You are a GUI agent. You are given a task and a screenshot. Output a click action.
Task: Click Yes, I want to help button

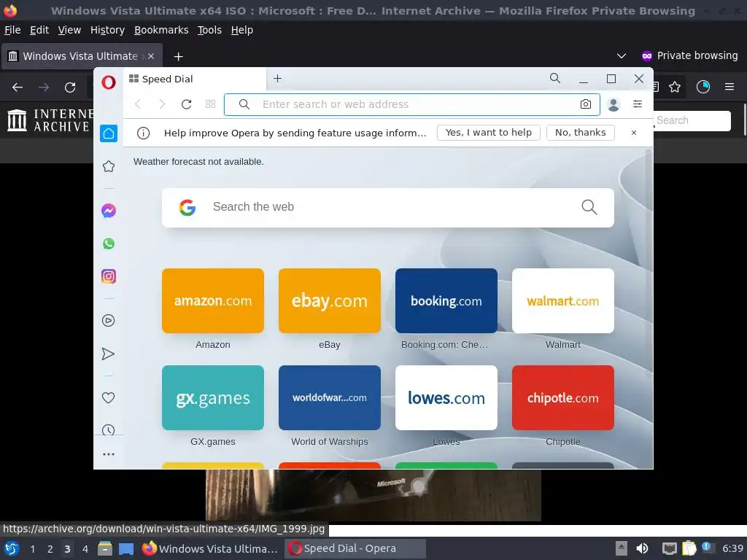[488, 133]
